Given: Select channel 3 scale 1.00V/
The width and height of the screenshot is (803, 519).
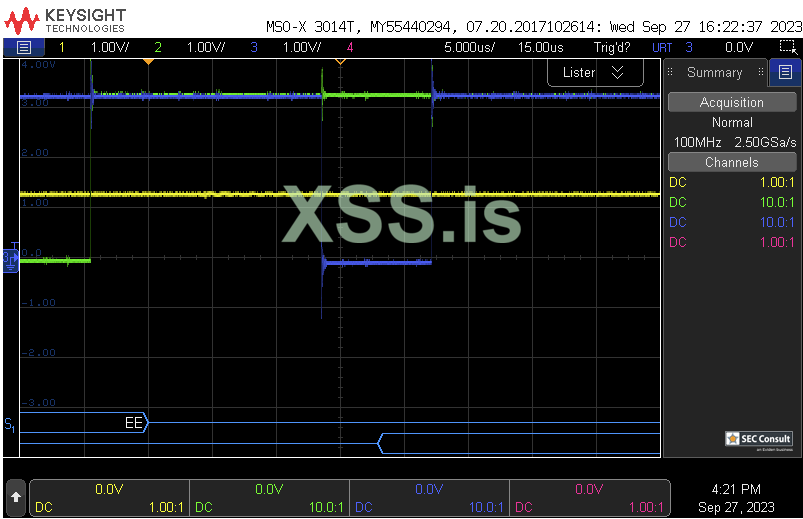Looking at the screenshot, I should tap(302, 48).
